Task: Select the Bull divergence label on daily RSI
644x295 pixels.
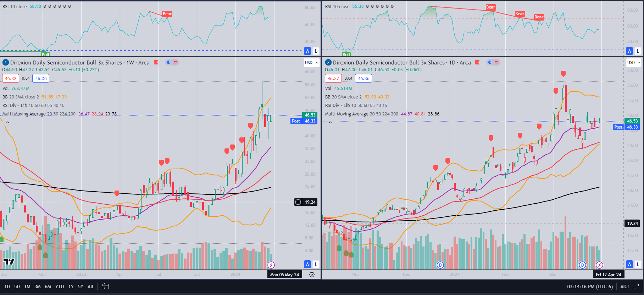Action: point(346,55)
